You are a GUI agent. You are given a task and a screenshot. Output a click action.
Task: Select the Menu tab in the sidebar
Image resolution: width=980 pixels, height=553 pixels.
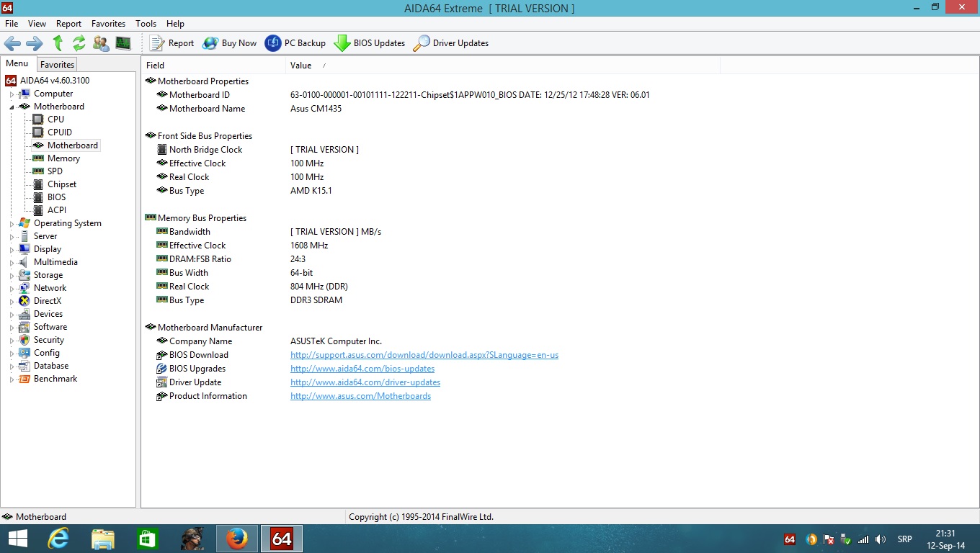[17, 63]
